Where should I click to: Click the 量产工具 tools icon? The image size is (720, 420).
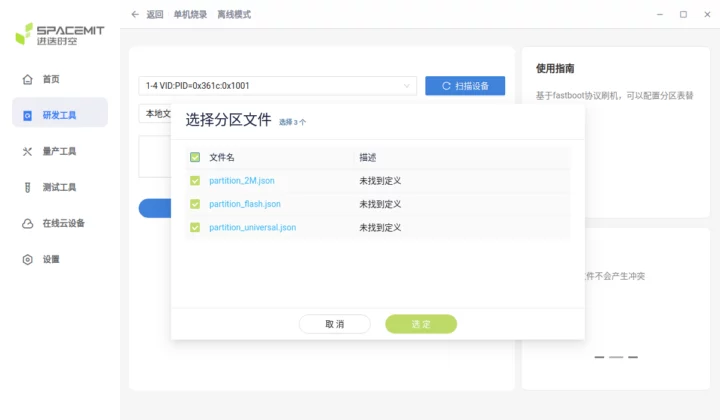tap(28, 151)
